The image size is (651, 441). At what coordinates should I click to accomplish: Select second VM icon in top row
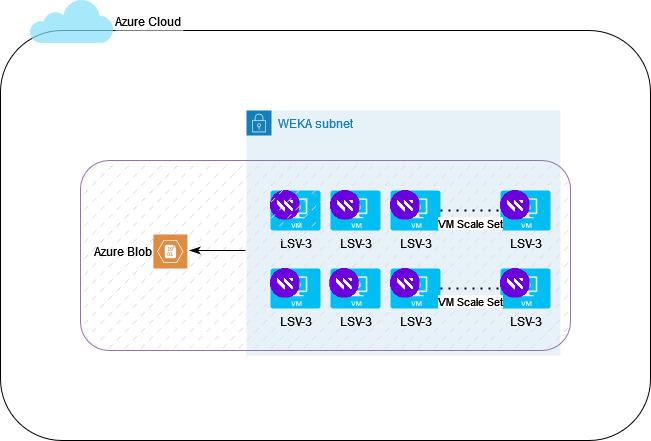pos(355,210)
